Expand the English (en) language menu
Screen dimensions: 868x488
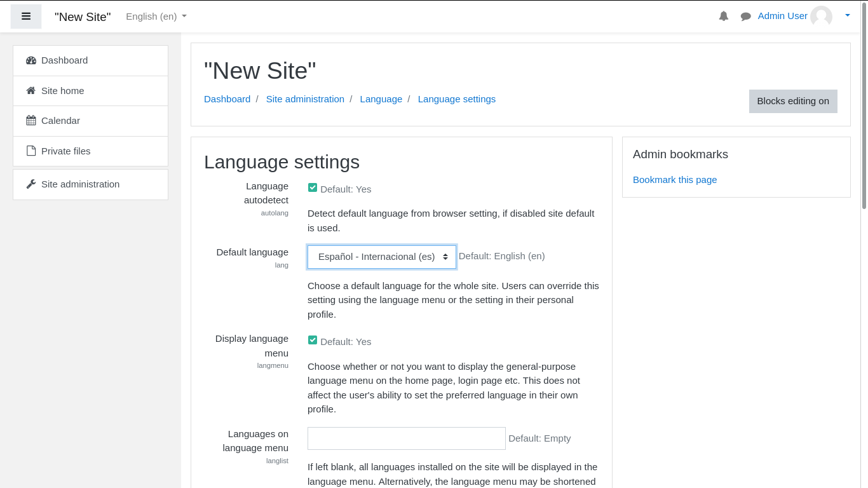click(x=156, y=17)
